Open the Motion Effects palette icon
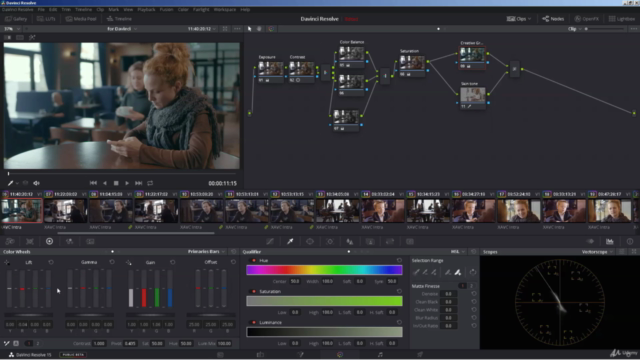The image size is (640, 360). tap(90, 241)
